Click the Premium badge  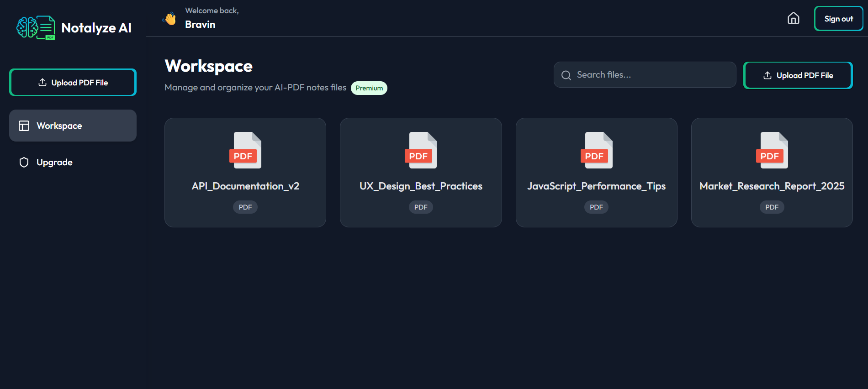coord(369,88)
